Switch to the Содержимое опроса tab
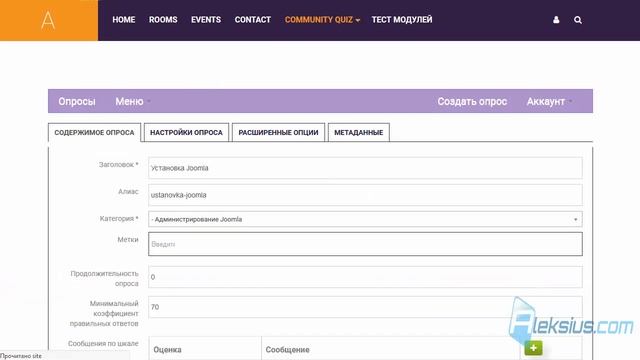Screen dimensions: 640x360 pyautogui.click(x=94, y=133)
